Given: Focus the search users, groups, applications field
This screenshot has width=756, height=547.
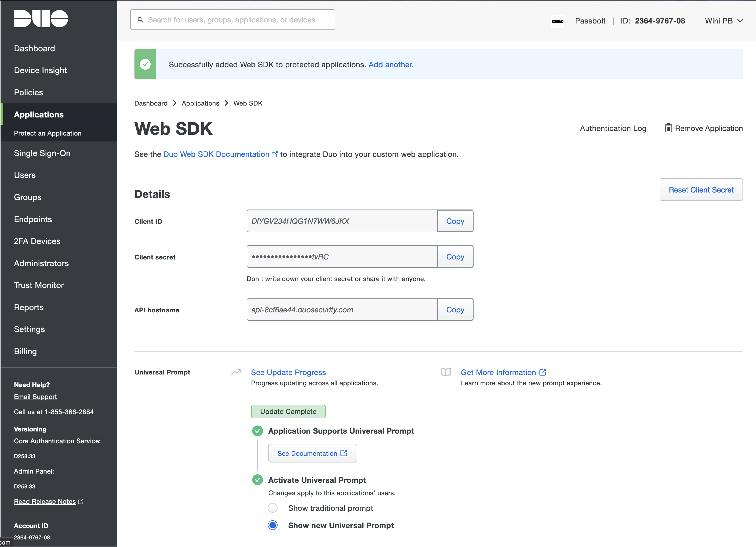Looking at the screenshot, I should [x=232, y=20].
